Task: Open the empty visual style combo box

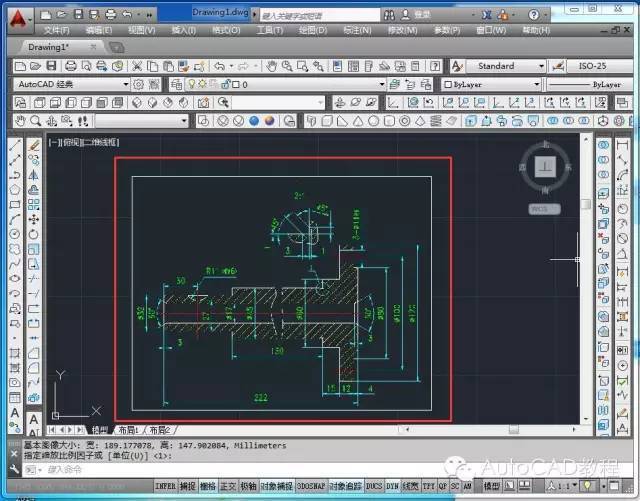Action: 141,121
